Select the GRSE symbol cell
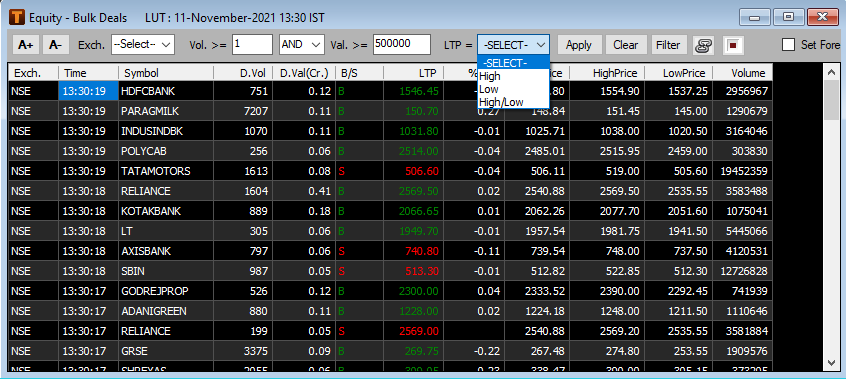The width and height of the screenshot is (846, 379). pyautogui.click(x=166, y=351)
